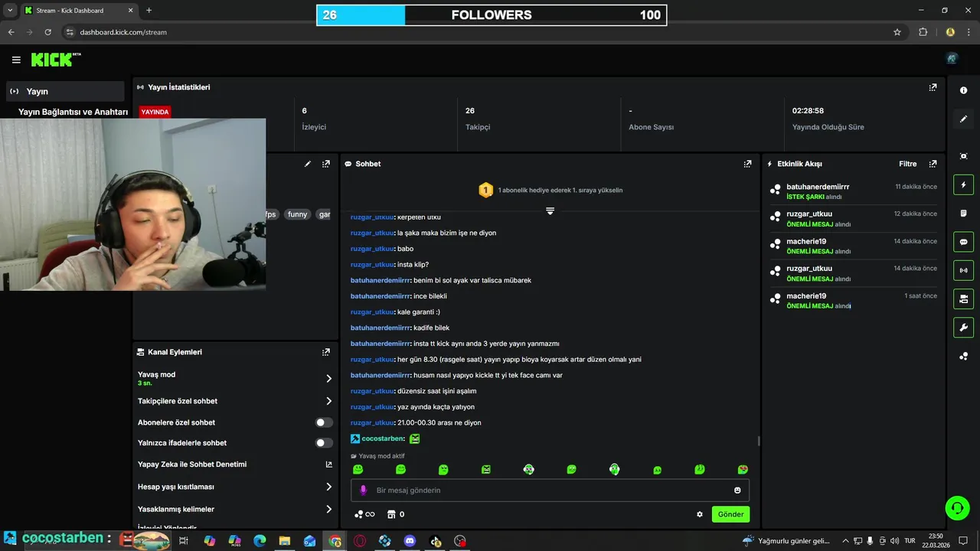Screen dimensions: 980x551
Task: Show hidden system tray icons
Action: pos(845,541)
